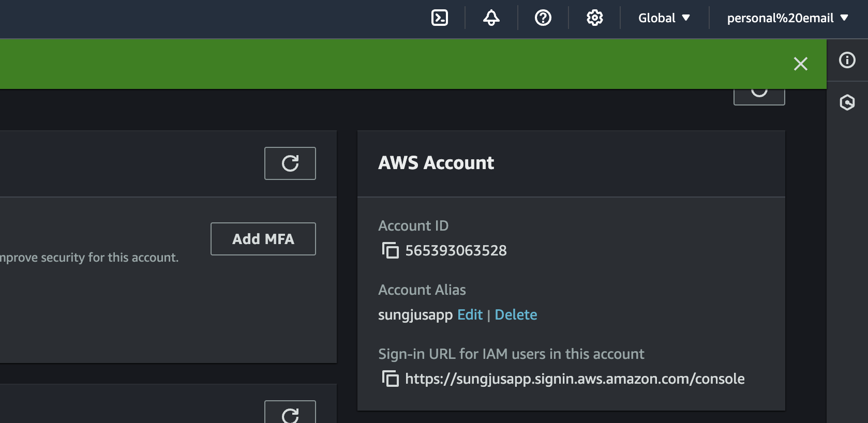868x423 pixels.
Task: Click partially hidden refresh button under green banner
Action: [759, 96]
